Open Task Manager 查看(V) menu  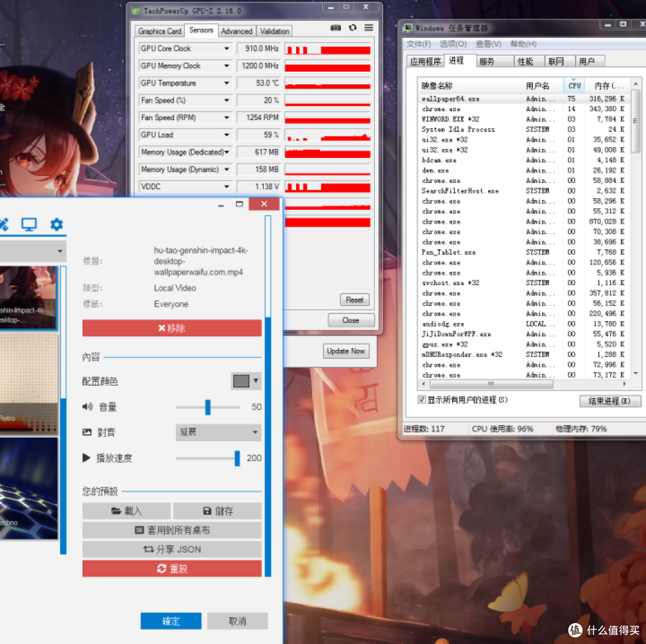(x=488, y=44)
